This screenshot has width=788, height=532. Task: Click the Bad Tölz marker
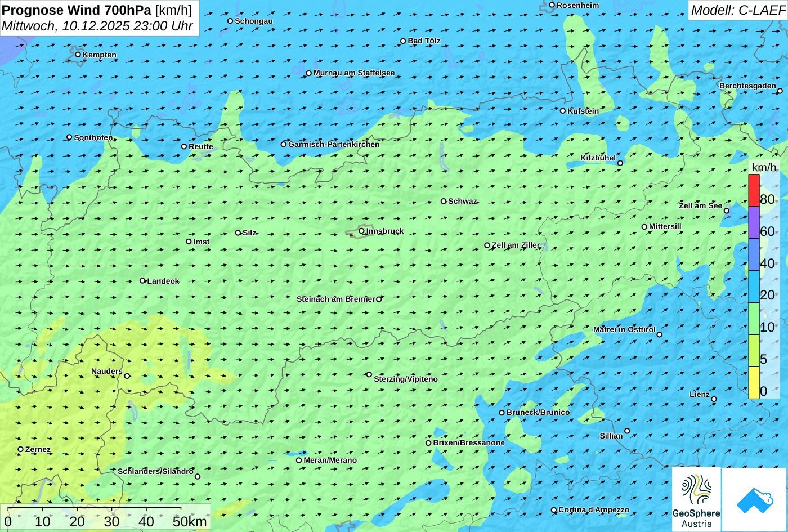tap(403, 41)
